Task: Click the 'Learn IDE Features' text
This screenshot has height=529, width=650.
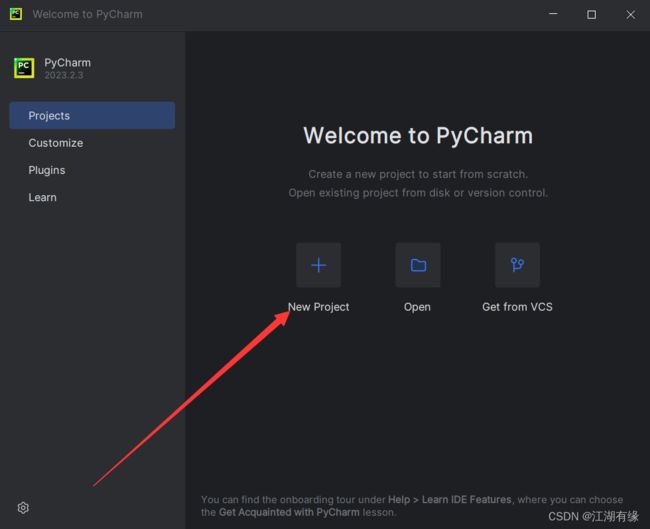Action: [x=466, y=500]
